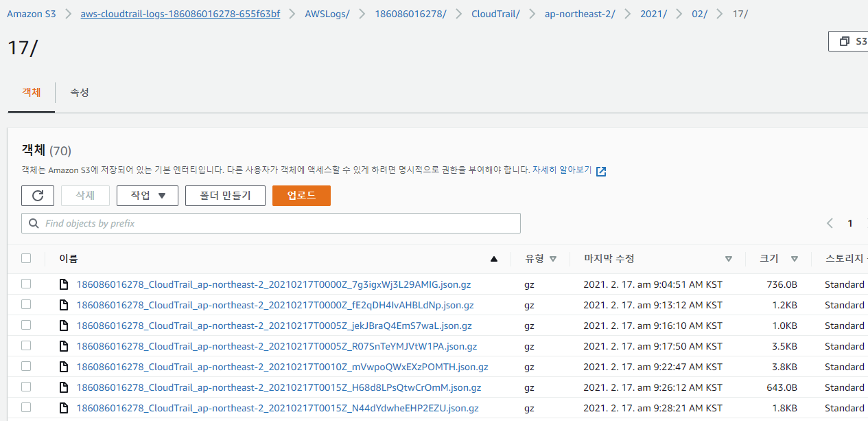Viewport: 868px width, 421px height.
Task: Open Amazon S3 breadcrumb
Action: (x=32, y=14)
